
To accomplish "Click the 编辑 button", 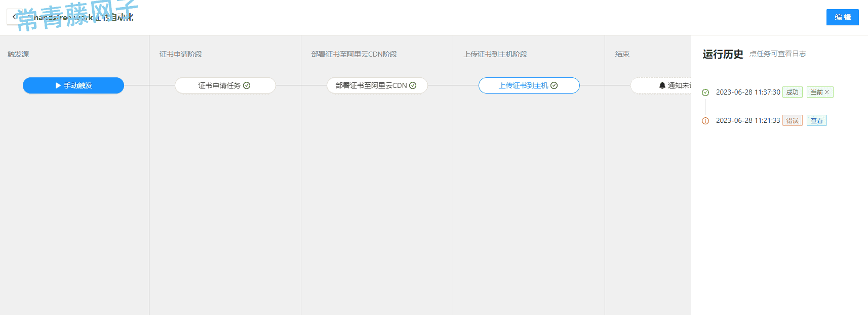I will 842,17.
